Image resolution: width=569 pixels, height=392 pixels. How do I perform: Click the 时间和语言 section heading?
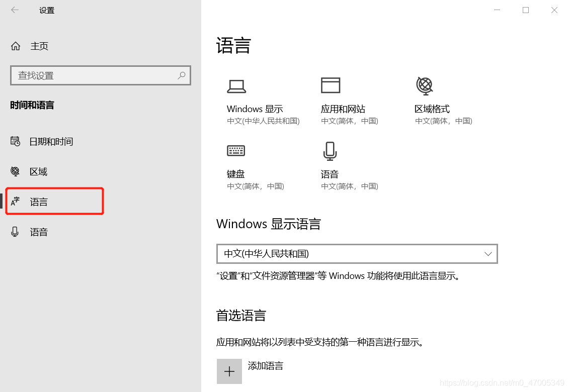[32, 105]
